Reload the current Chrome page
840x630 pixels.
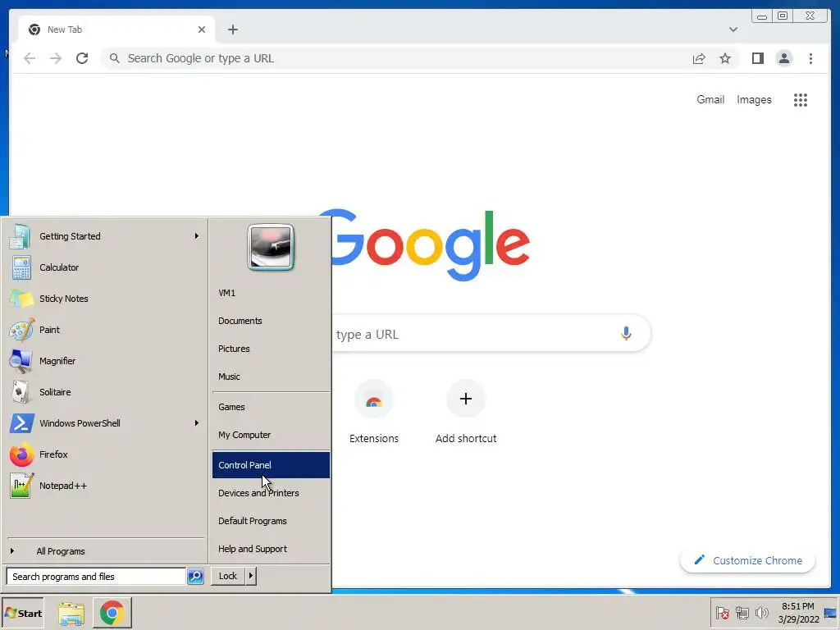82,58
